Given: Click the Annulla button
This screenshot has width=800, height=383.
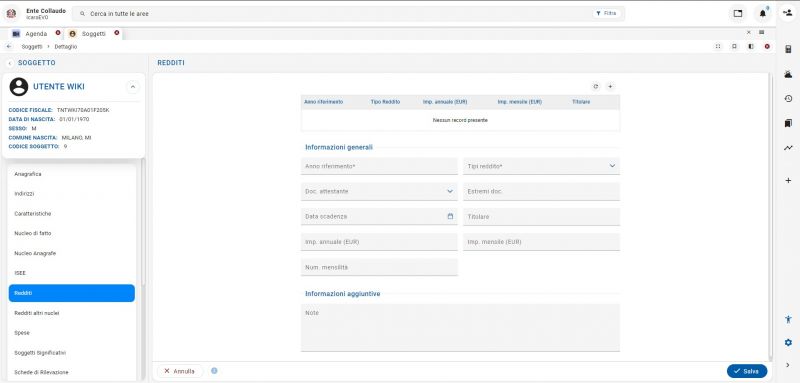Looking at the screenshot, I should pyautogui.click(x=180, y=371).
